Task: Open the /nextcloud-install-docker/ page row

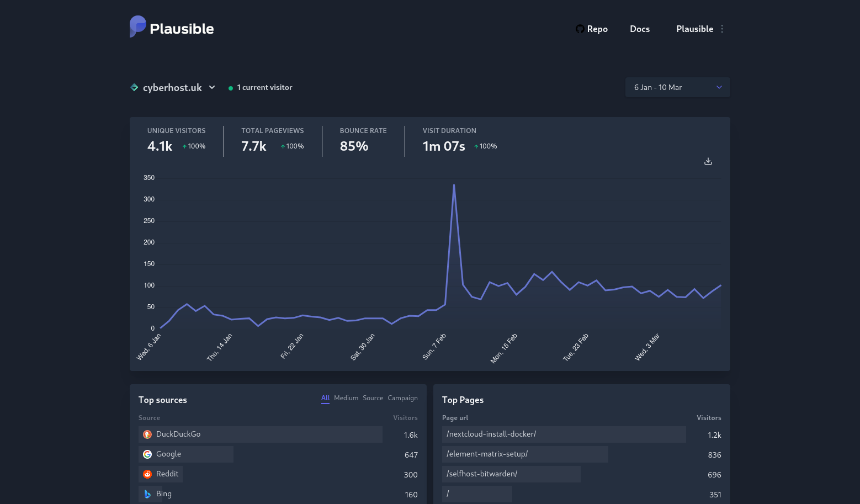Action: [582, 434]
